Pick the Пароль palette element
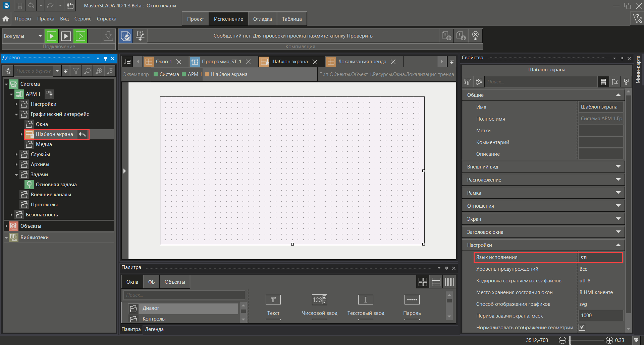Viewport: 644px width, 345px height. [412, 304]
